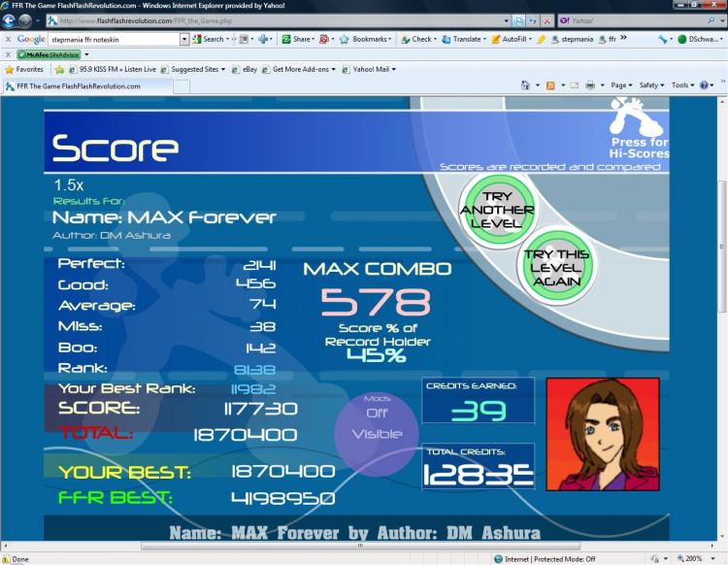Open the McAfee SiteAdvisor dropdown arrow
728x565 pixels.
[x=86, y=54]
